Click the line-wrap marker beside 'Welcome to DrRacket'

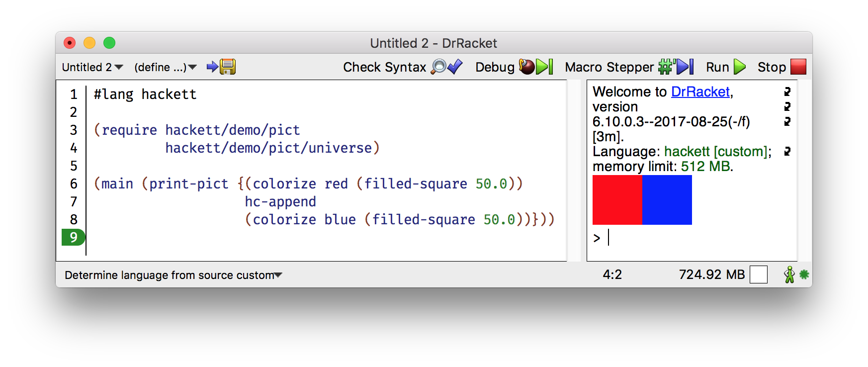point(787,92)
